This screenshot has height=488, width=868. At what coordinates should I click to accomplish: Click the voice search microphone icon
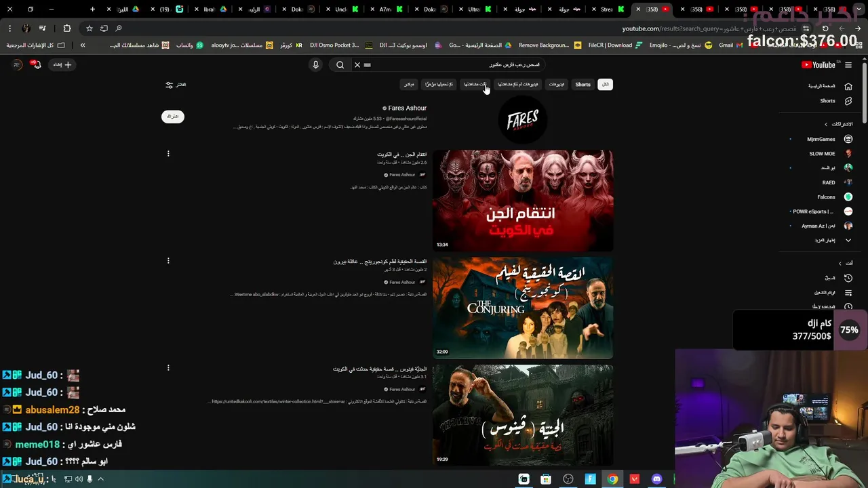[x=315, y=65]
